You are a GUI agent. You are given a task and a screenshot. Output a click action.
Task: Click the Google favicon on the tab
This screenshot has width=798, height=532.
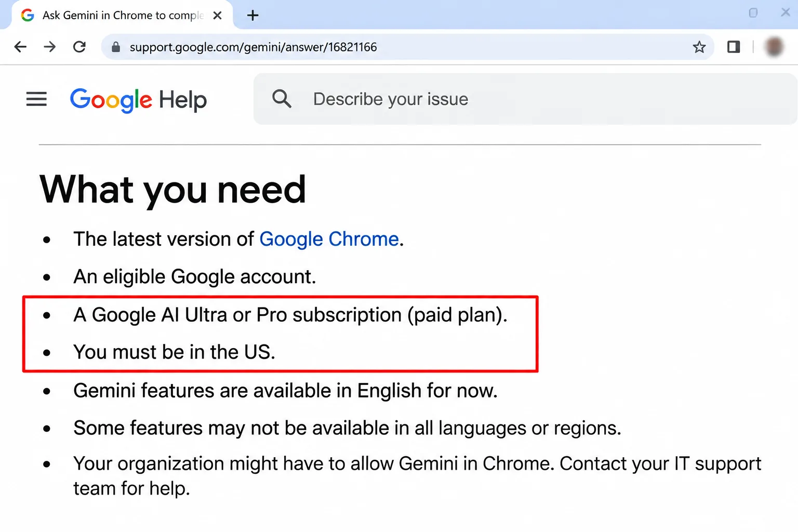tap(28, 16)
